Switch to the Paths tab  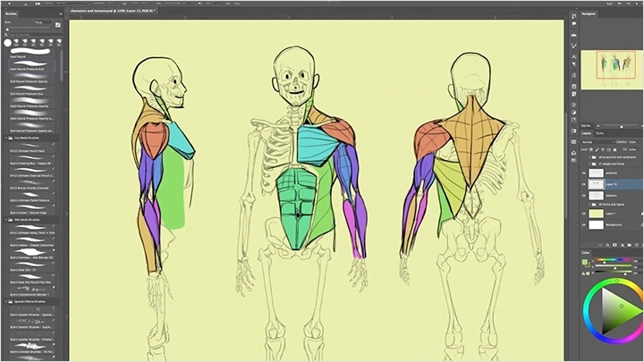[599, 133]
